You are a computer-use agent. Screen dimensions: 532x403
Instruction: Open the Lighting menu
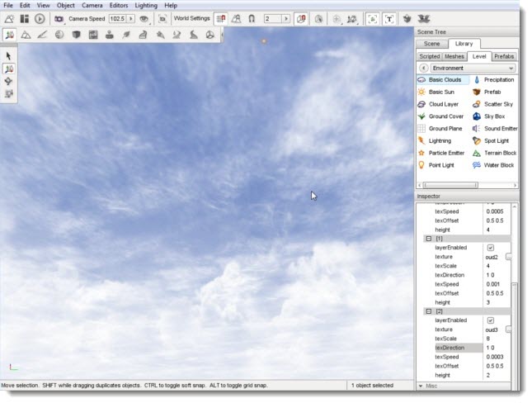pos(146,6)
